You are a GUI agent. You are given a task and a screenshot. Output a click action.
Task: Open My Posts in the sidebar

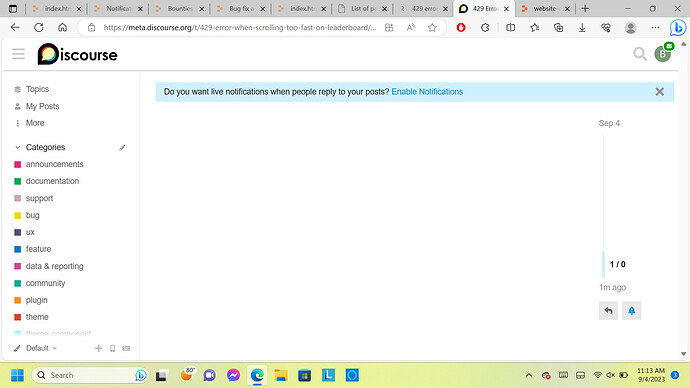pyautogui.click(x=42, y=106)
